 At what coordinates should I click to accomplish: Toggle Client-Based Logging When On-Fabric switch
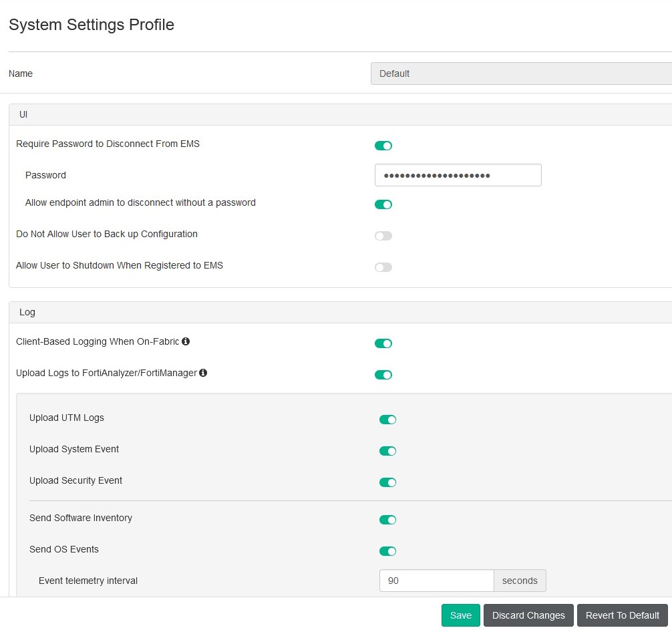coord(383,343)
